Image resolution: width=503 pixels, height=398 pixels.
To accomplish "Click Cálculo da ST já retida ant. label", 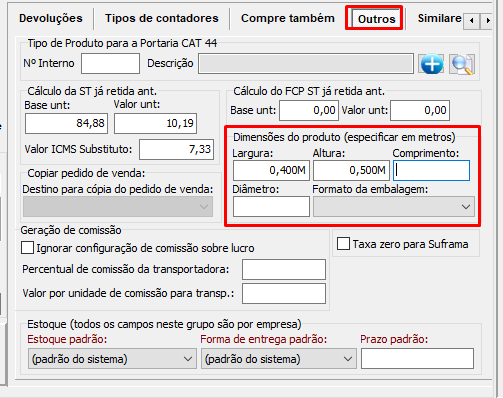I will (x=92, y=91).
